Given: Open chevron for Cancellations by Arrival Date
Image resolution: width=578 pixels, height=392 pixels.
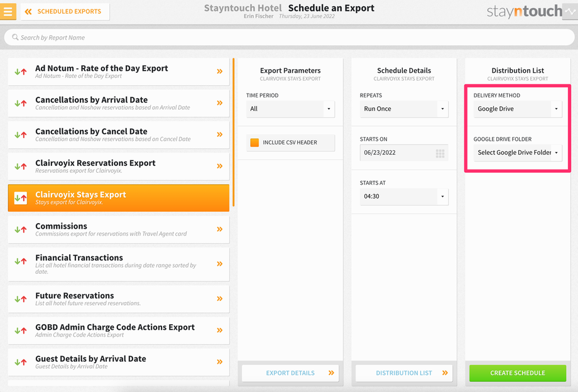Looking at the screenshot, I should pos(220,103).
